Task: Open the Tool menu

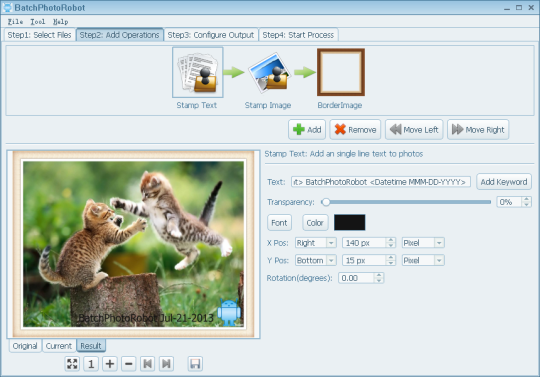Action: coord(38,22)
